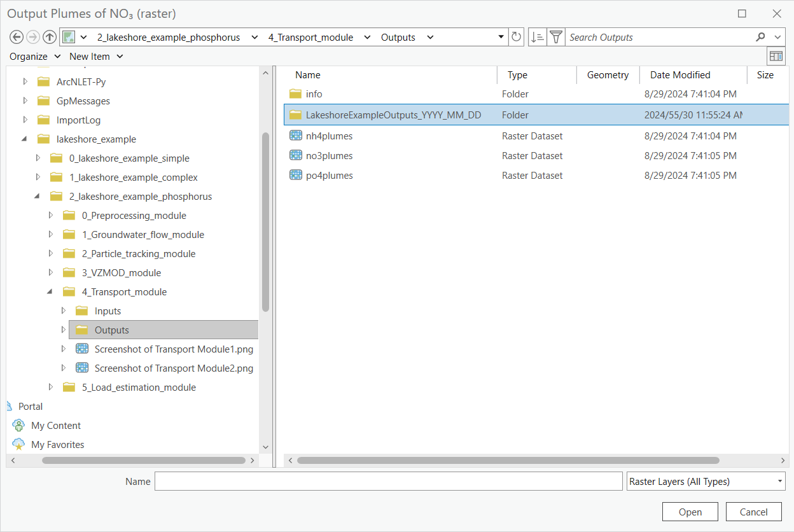
Task: Open the filter funnel button
Action: [556, 37]
